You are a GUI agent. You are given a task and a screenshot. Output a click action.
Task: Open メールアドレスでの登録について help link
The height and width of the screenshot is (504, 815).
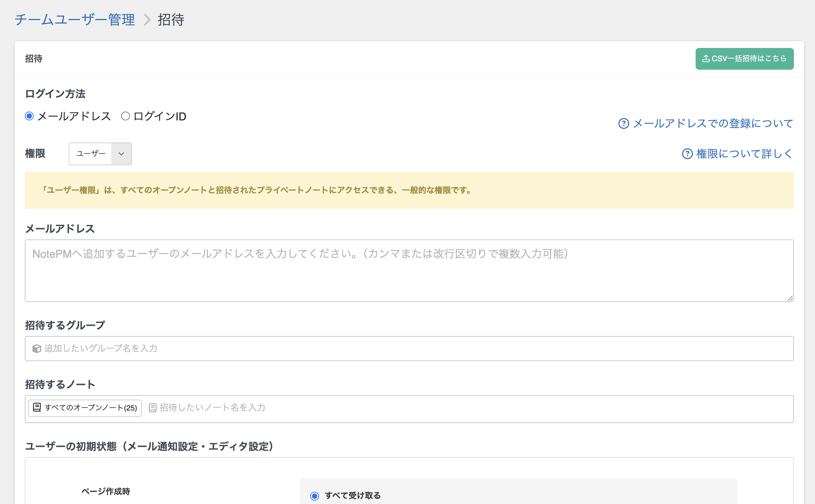click(x=713, y=123)
